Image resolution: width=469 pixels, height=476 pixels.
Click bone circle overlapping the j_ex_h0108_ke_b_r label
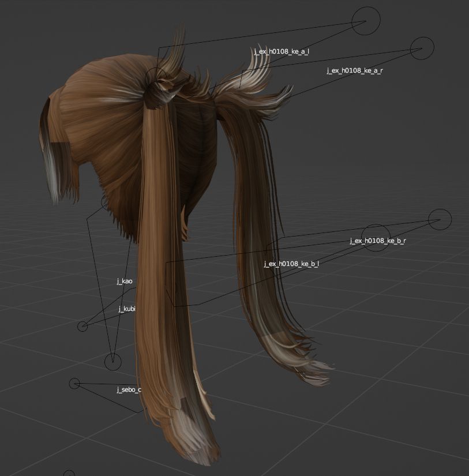click(376, 238)
